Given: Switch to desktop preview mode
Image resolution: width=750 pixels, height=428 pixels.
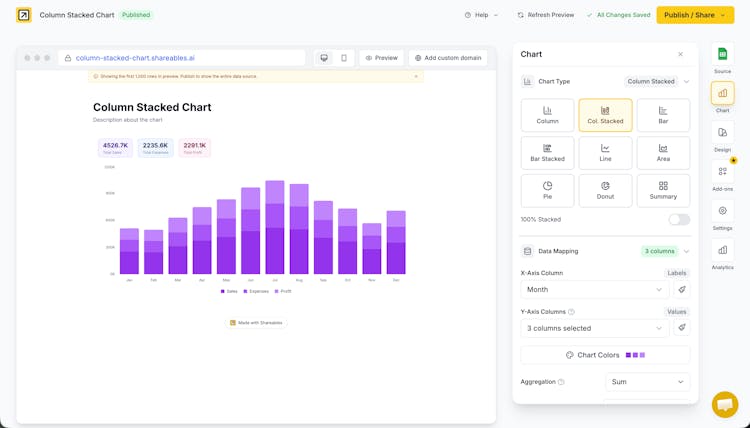Looking at the screenshot, I should tap(324, 58).
